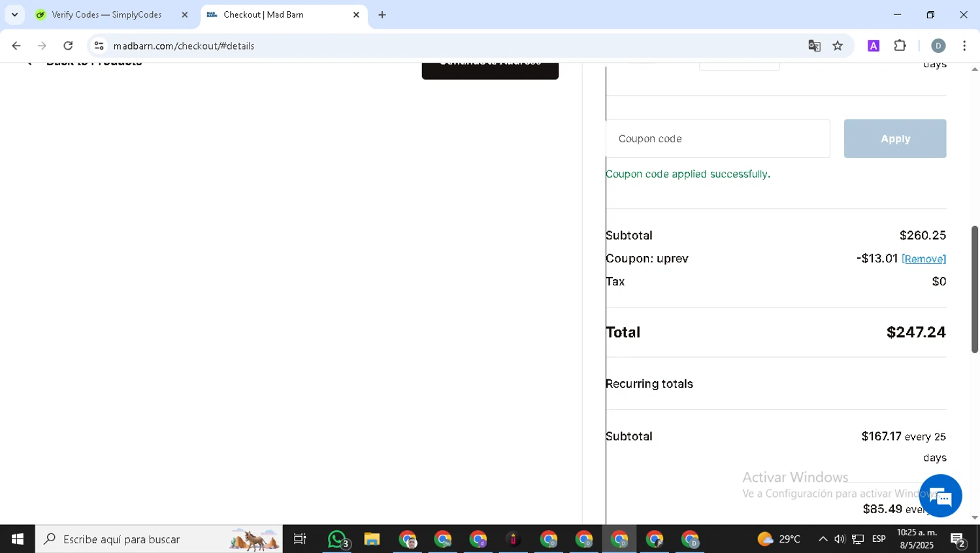Click the Windows taskbar search box
The image size is (980, 553).
pos(159,539)
